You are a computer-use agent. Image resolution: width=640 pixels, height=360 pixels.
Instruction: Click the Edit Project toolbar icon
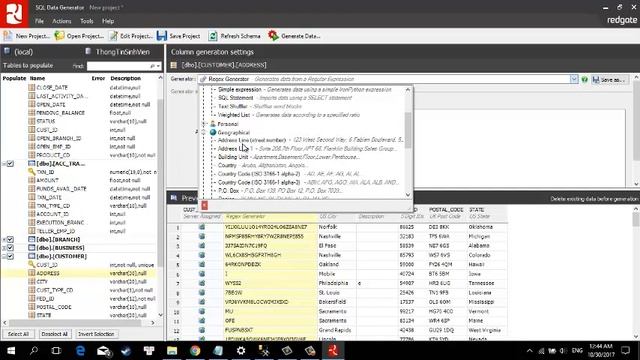pyautogui.click(x=113, y=36)
